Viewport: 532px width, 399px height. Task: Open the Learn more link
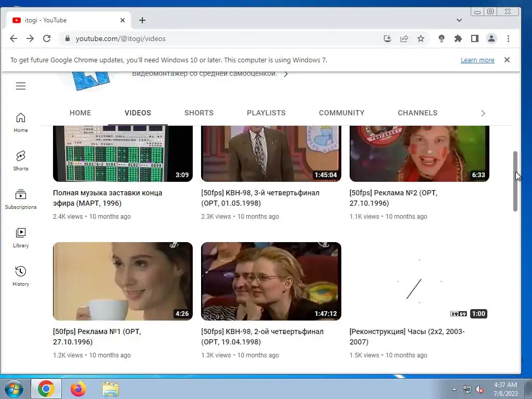tap(477, 60)
